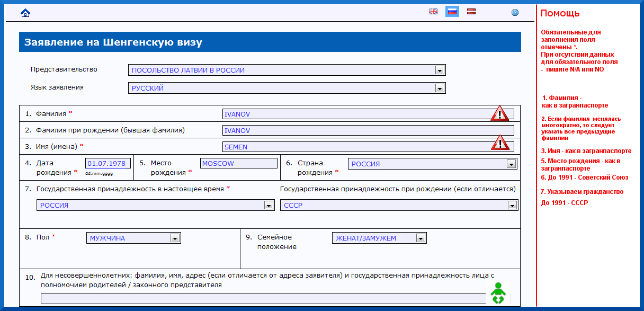This screenshot has height=311, width=644.
Task: Click the place of birth MOSCOW field
Action: coord(238,164)
